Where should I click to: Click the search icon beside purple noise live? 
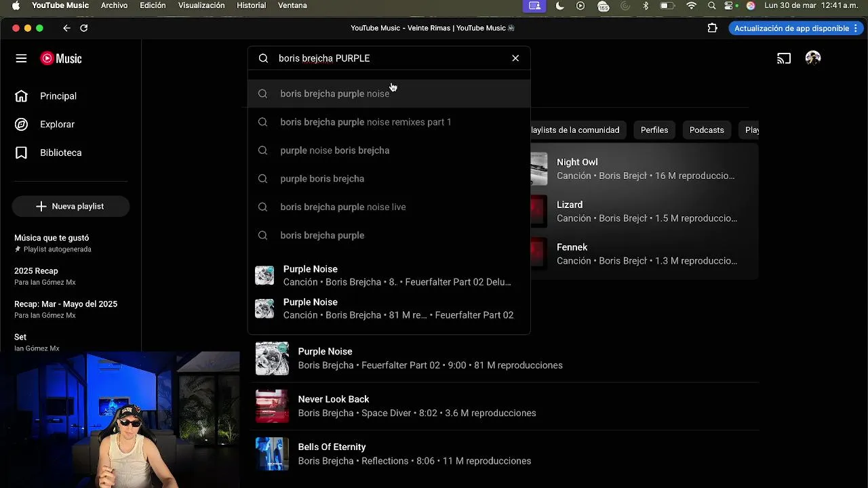pyautogui.click(x=262, y=207)
